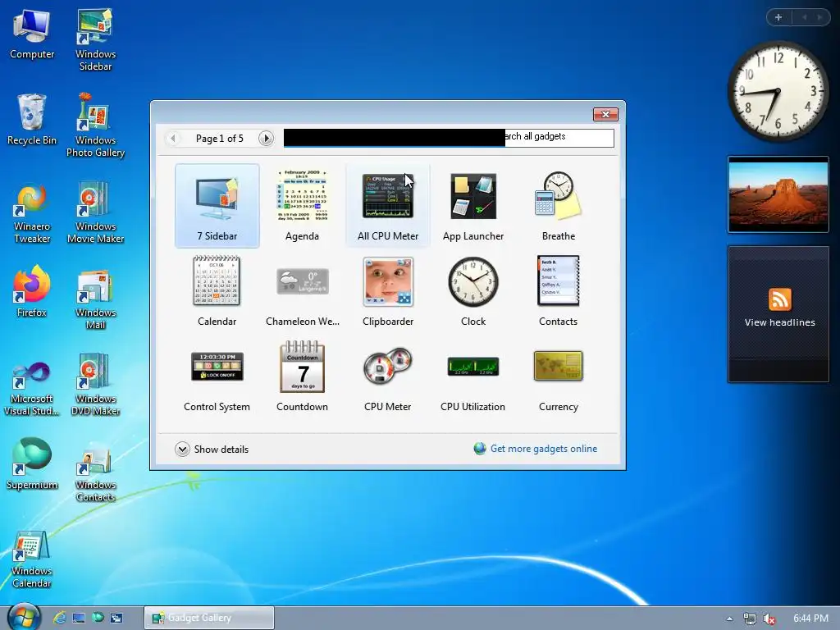Screen dimensions: 840x630
Task: Click the sidebar previous-page arrow
Action: tap(804, 17)
